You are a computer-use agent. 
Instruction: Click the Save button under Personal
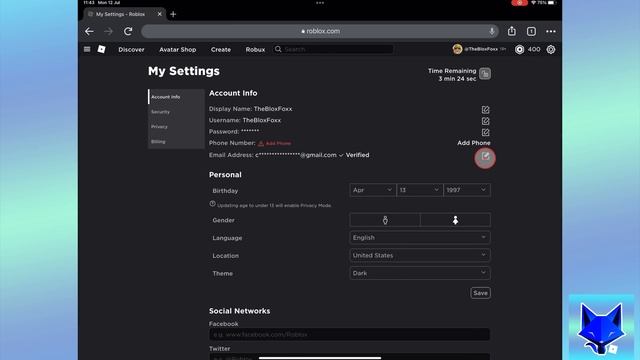point(480,293)
